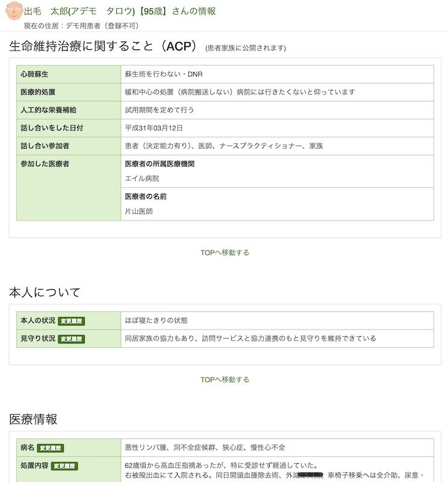Viewport: 448px width, 482px height.
Task: Click the 生命維持治療に関すること (ACP) heading
Action: (x=104, y=47)
